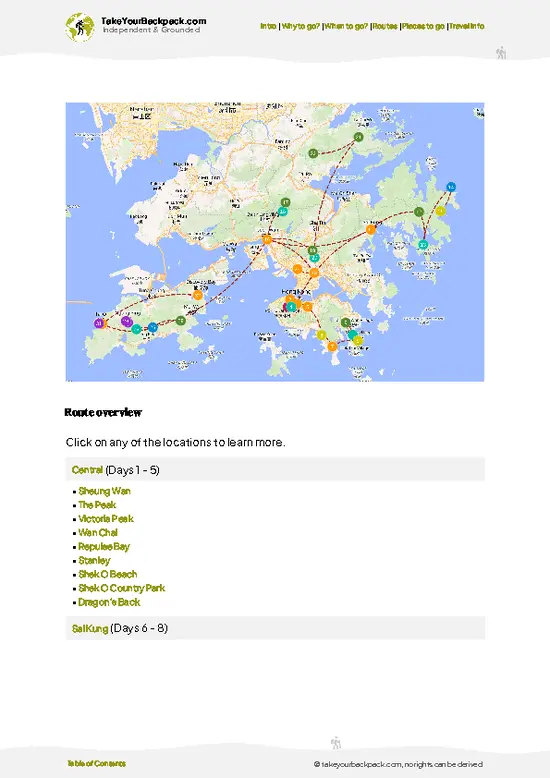The image size is (550, 778).
Task: Open the Table of Contents footer link
Action: coord(96,764)
